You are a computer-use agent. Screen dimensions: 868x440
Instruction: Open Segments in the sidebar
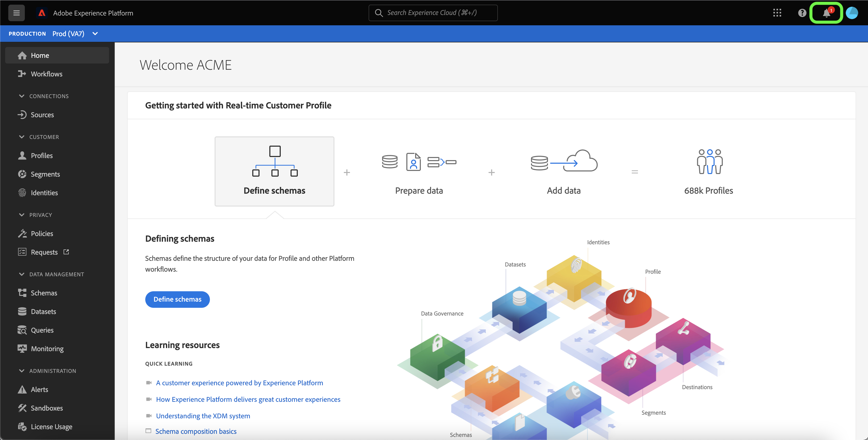(45, 174)
